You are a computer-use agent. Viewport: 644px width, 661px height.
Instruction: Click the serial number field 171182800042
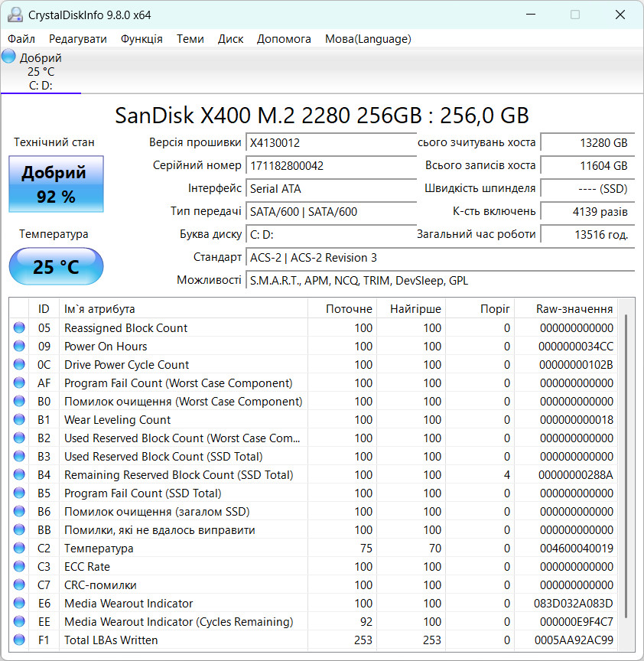point(331,166)
